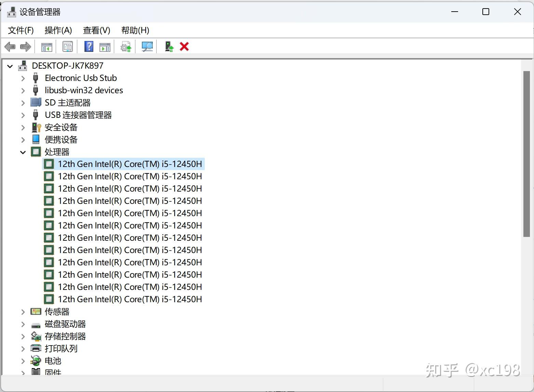This screenshot has width=534, height=392.
Task: Expand the 电池 node
Action: tap(23, 361)
